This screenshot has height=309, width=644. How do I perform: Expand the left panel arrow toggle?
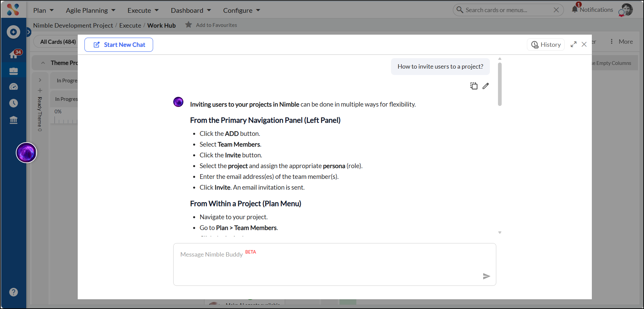click(29, 32)
